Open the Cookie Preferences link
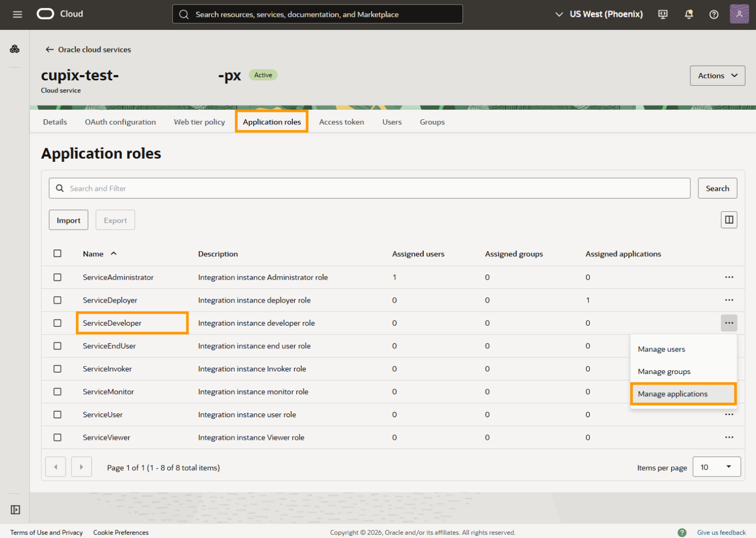The height and width of the screenshot is (538, 756). [x=121, y=532]
